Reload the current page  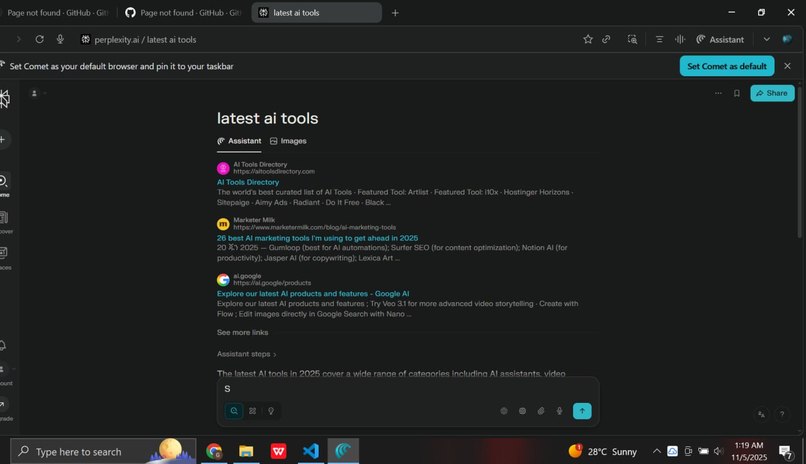click(39, 39)
